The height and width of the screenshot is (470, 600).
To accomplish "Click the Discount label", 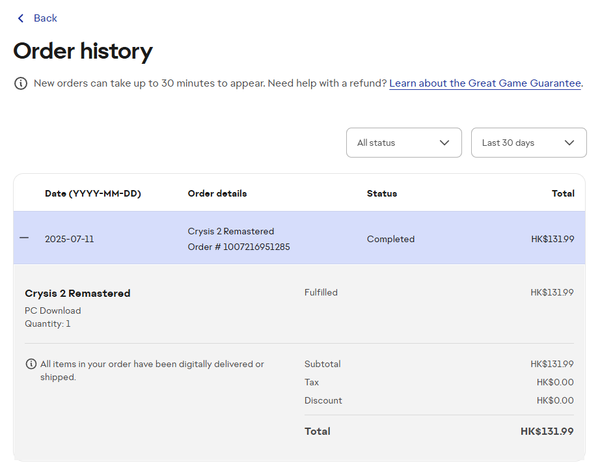I will [323, 401].
